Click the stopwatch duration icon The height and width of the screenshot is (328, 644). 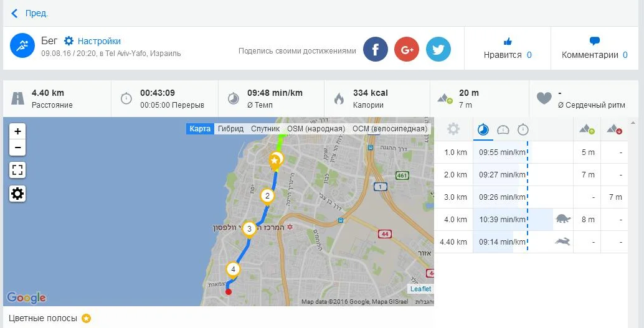coord(126,98)
